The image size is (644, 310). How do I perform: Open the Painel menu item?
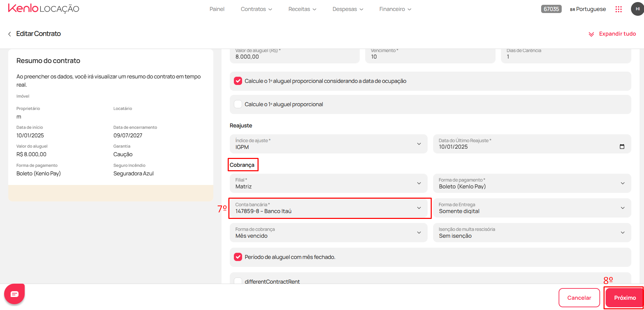217,9
